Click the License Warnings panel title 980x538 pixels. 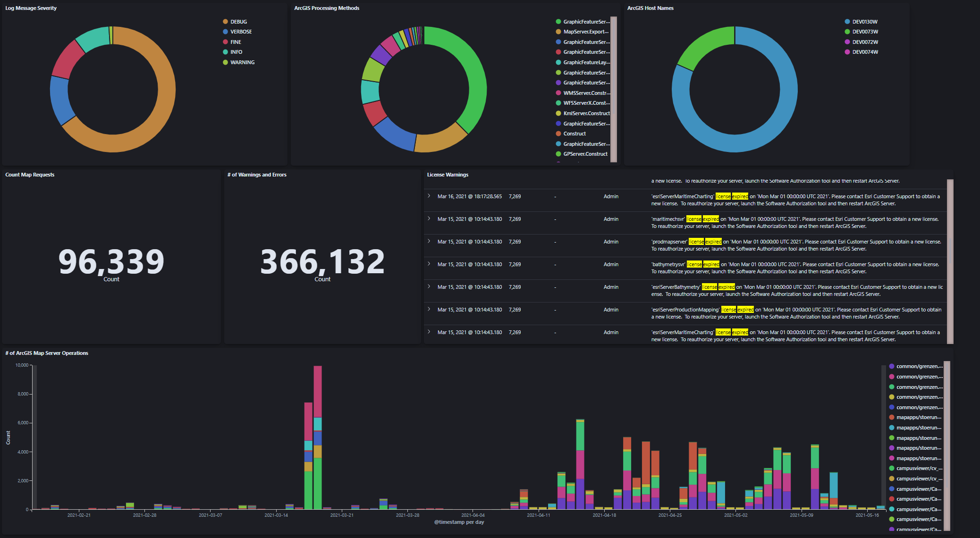(447, 175)
